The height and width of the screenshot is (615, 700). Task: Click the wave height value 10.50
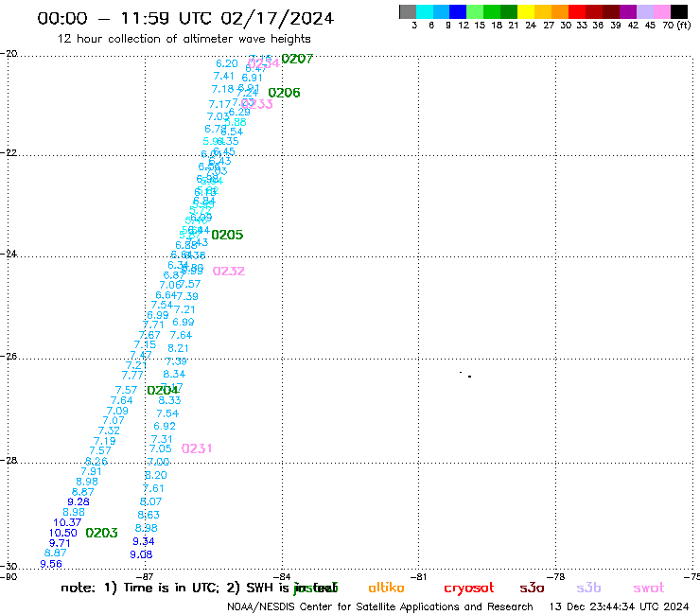tap(63, 533)
